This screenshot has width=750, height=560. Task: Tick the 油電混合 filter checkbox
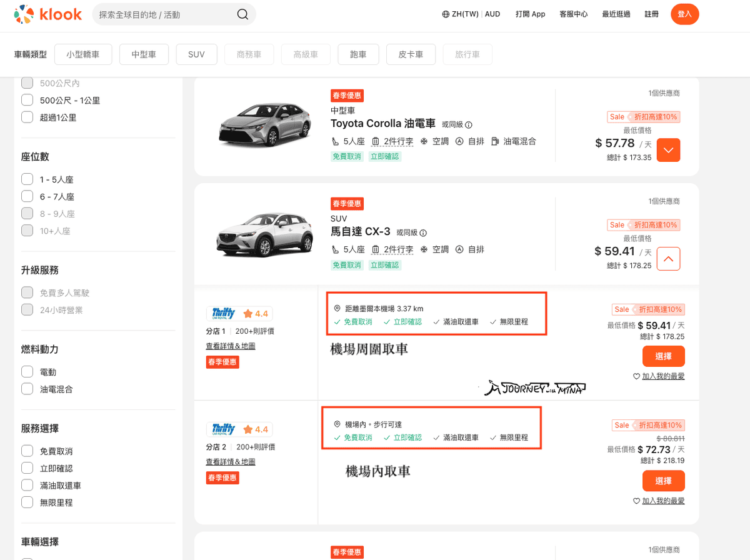(27, 389)
